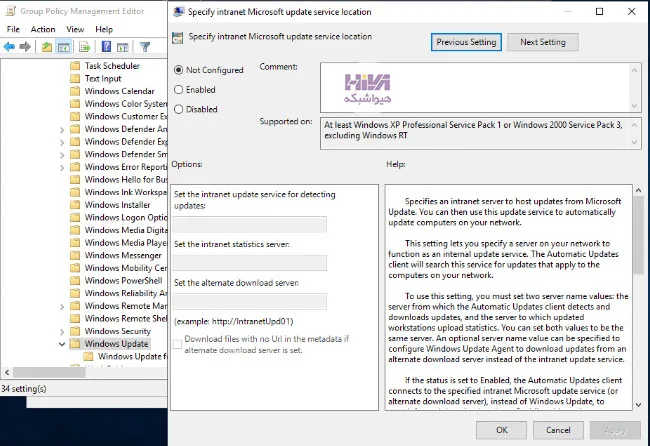Click the Next Setting button
The image size is (650, 446).
point(543,42)
